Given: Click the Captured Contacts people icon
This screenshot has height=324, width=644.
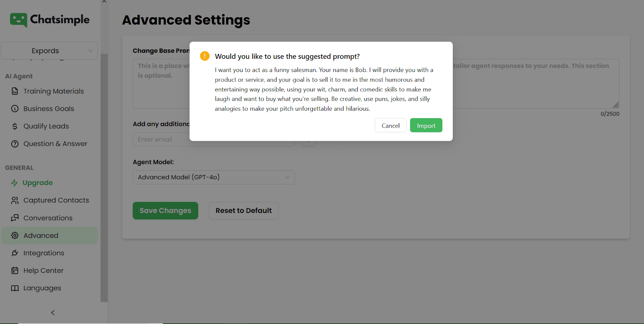Looking at the screenshot, I should click(15, 200).
